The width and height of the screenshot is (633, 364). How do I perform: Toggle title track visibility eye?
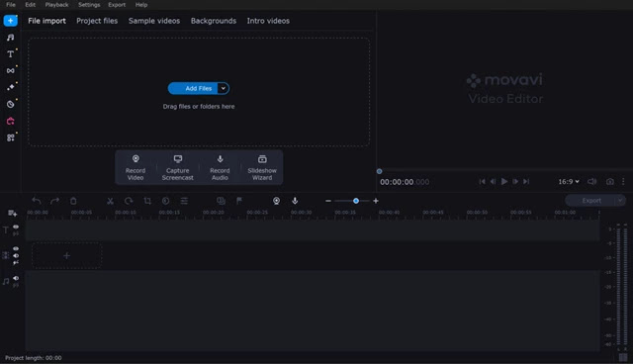click(x=16, y=227)
